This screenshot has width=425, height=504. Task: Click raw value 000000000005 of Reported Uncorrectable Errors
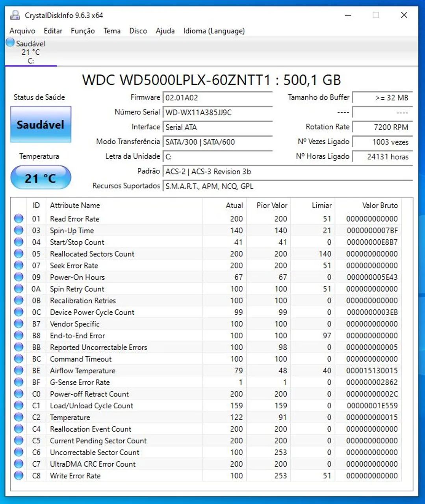click(372, 347)
